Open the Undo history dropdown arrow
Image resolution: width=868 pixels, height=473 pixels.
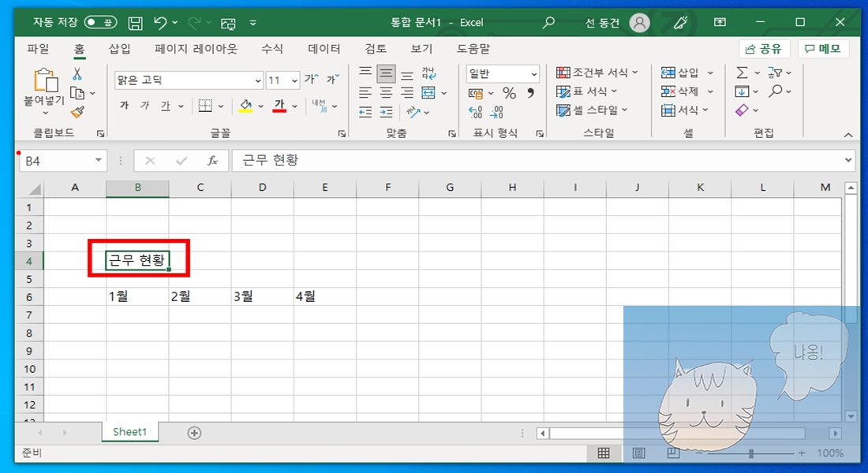pyautogui.click(x=175, y=23)
